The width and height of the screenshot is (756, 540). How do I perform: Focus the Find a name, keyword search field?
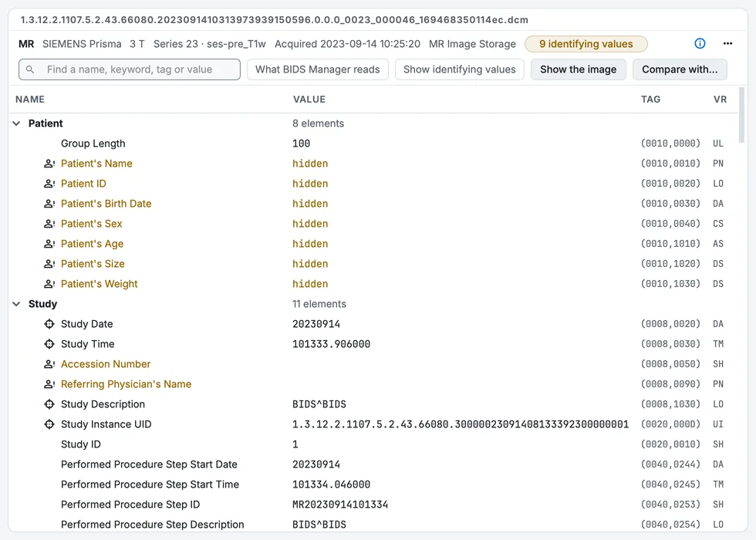(130, 69)
